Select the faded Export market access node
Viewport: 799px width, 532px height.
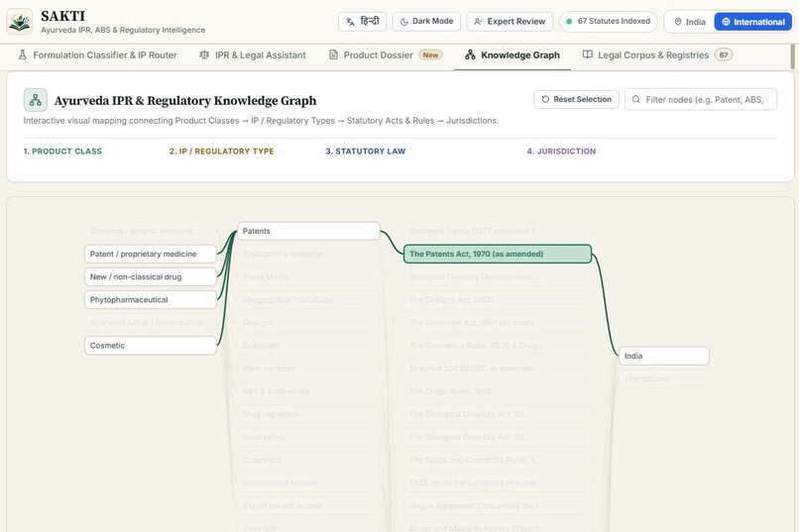309,506
